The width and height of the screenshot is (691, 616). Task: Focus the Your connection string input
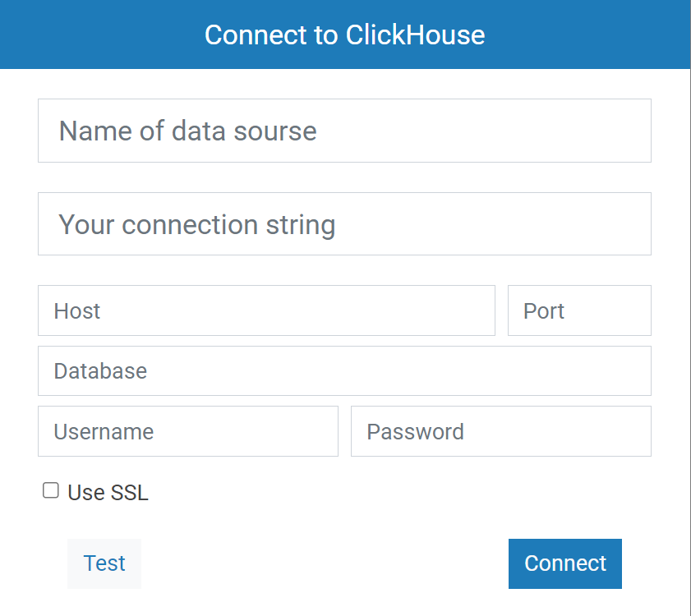pyautogui.click(x=344, y=224)
